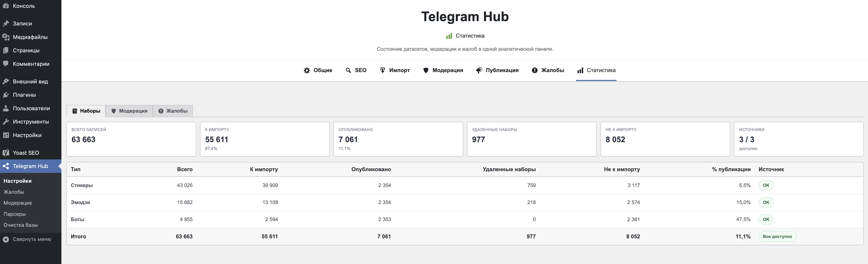
Task: Click the Пользователи user icon in sidebar
Action: click(6, 108)
